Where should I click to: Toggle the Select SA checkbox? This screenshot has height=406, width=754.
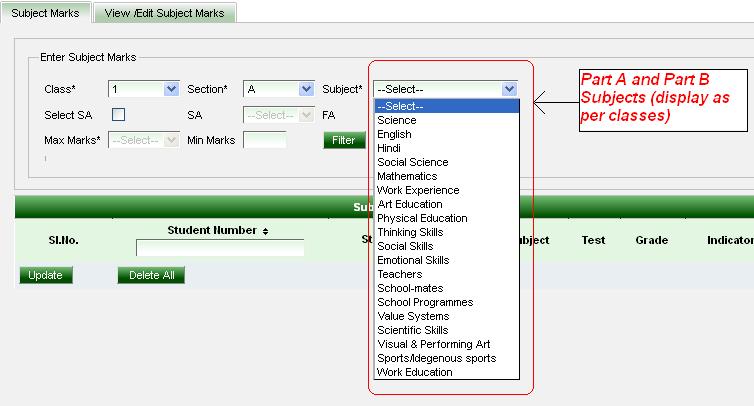click(118, 115)
